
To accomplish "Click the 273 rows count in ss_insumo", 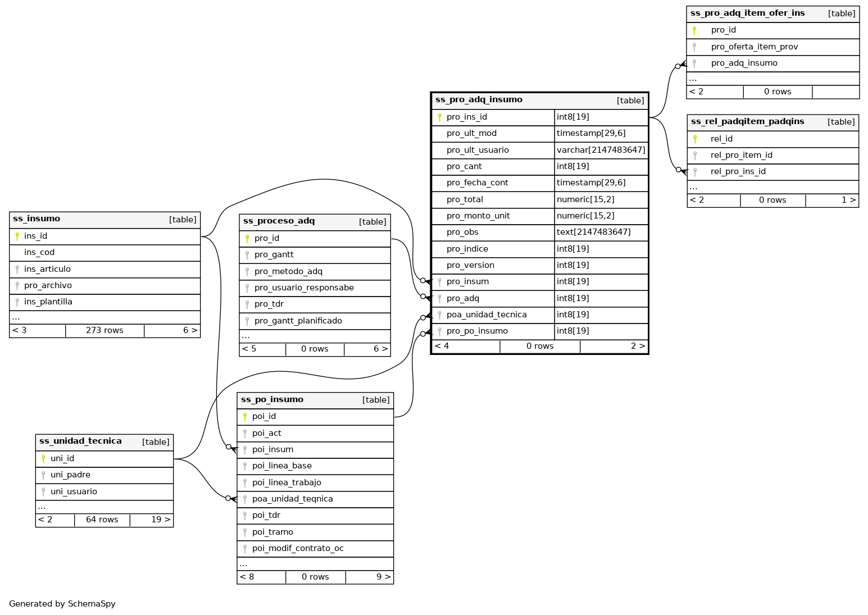I will (x=104, y=331).
